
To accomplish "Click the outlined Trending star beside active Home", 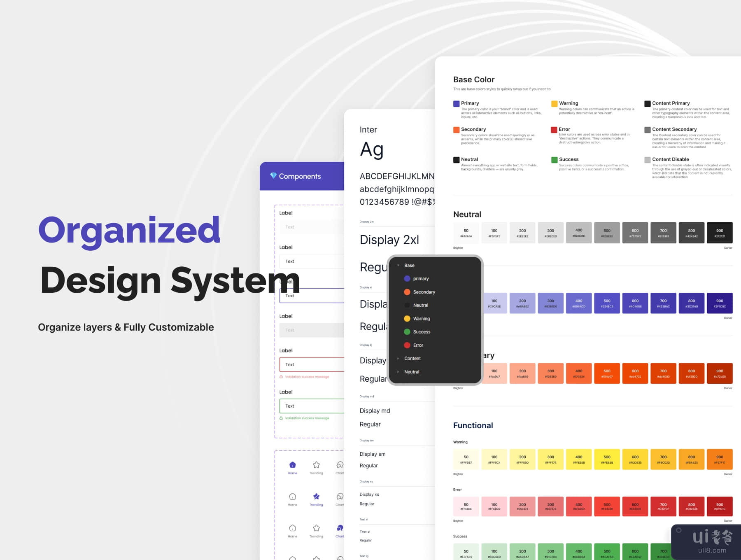I will [x=316, y=465].
